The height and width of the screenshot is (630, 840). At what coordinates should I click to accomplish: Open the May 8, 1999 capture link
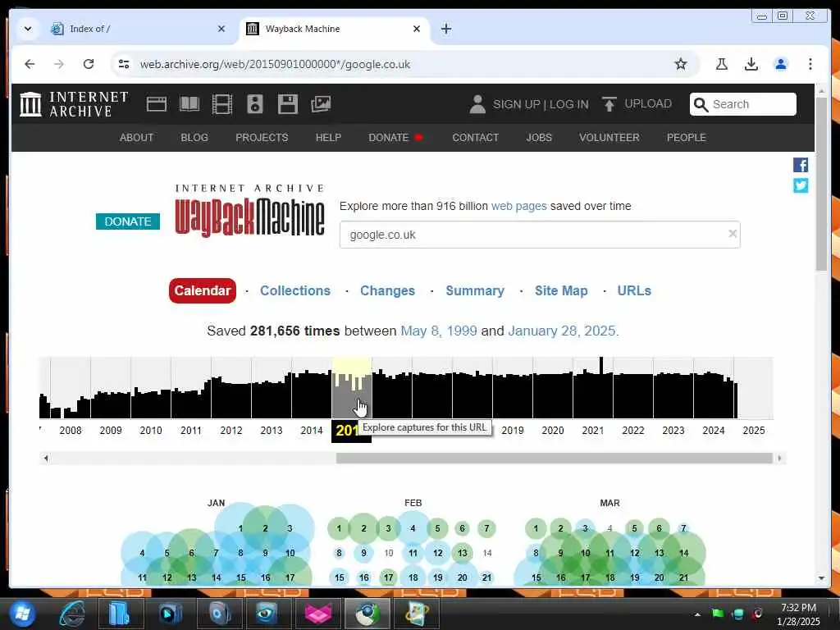pos(439,331)
